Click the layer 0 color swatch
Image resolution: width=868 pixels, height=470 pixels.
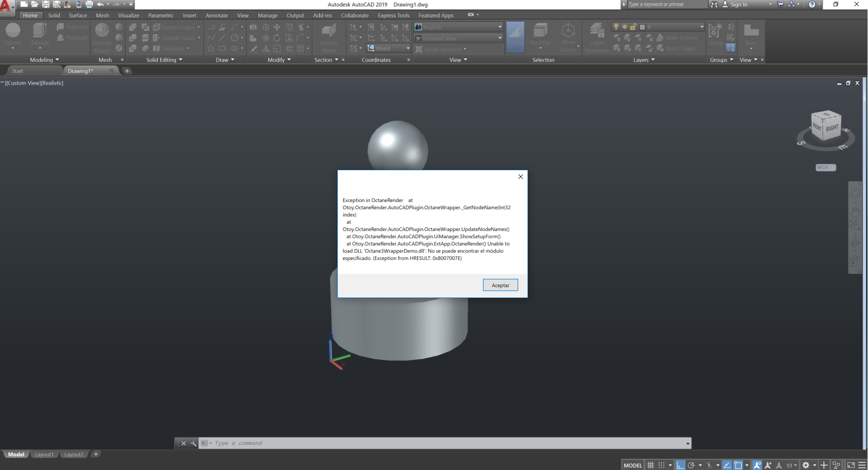click(x=642, y=27)
